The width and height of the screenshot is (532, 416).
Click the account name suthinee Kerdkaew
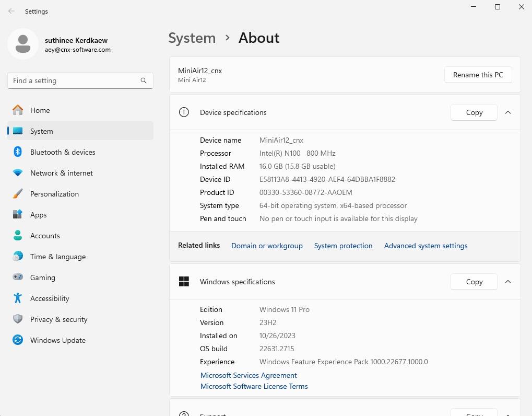click(x=76, y=40)
